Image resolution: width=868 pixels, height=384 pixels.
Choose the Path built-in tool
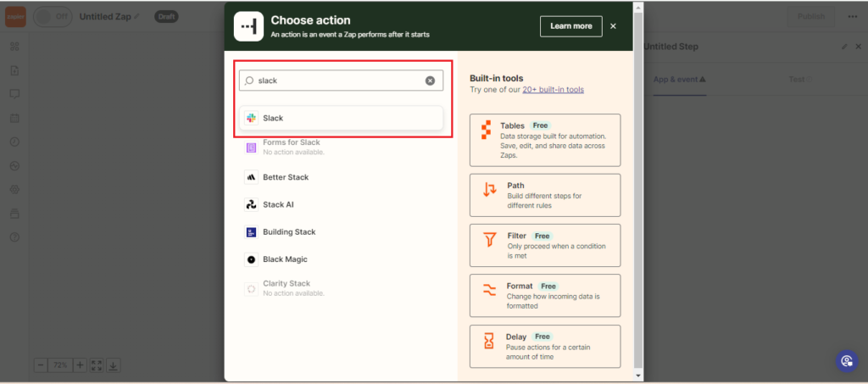click(x=545, y=195)
